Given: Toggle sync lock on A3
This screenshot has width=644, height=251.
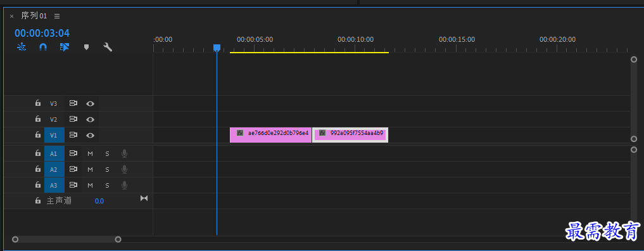Looking at the screenshot, I should (73, 185).
